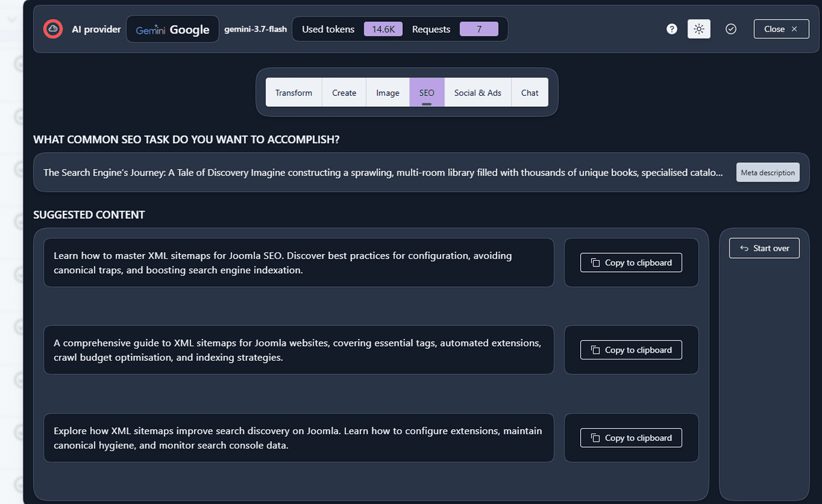822x504 pixels.
Task: Open the help question mark icon
Action: [x=672, y=29]
